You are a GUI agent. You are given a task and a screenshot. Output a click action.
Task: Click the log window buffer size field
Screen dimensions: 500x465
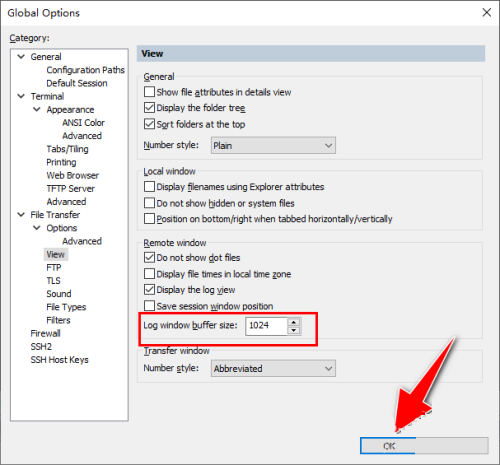click(266, 326)
